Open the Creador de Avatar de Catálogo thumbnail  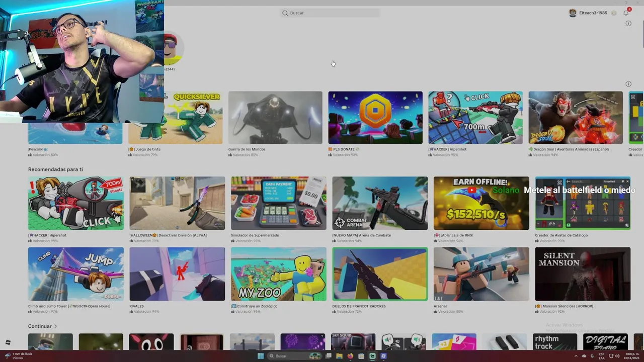tap(583, 203)
